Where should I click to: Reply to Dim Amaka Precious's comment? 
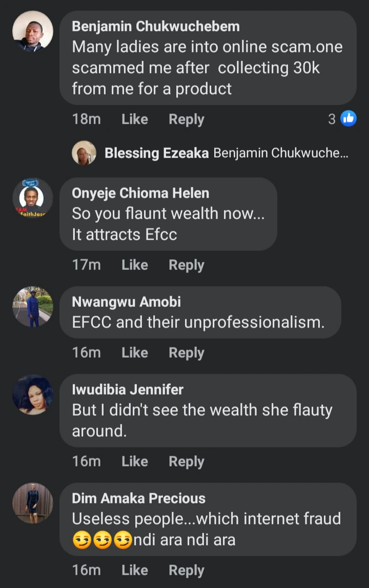pyautogui.click(x=187, y=571)
